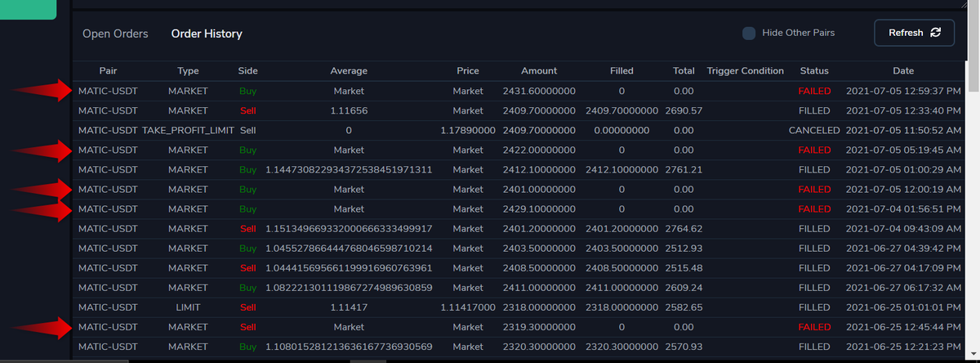
Task: Click the total 2515.48
Action: pos(684,267)
